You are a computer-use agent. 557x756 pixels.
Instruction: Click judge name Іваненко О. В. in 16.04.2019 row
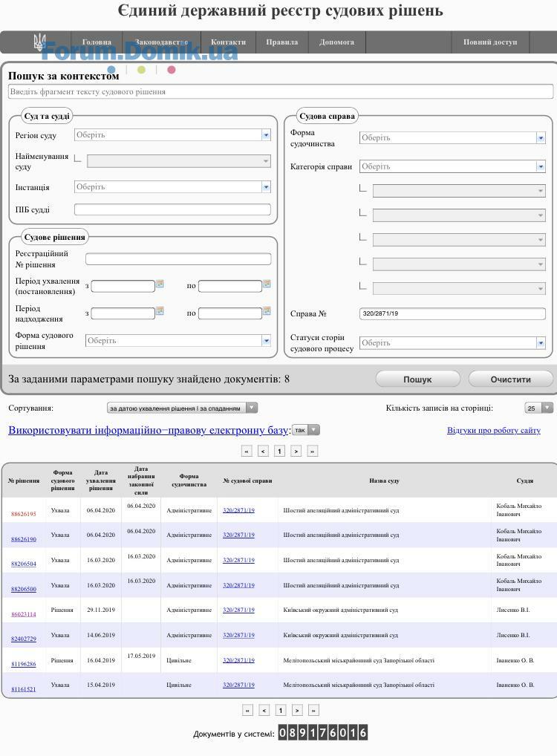pos(515,660)
